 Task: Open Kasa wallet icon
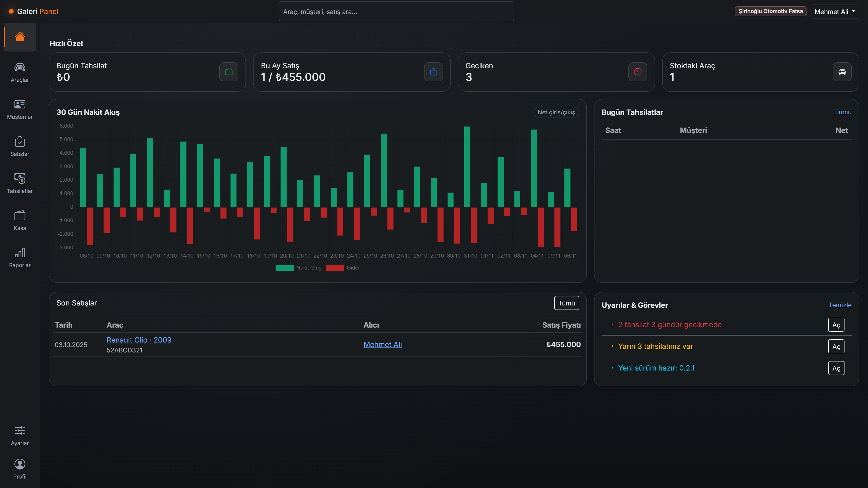[19, 216]
